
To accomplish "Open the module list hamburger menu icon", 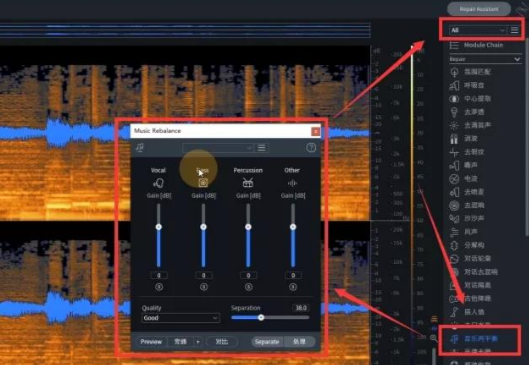I will 514,30.
